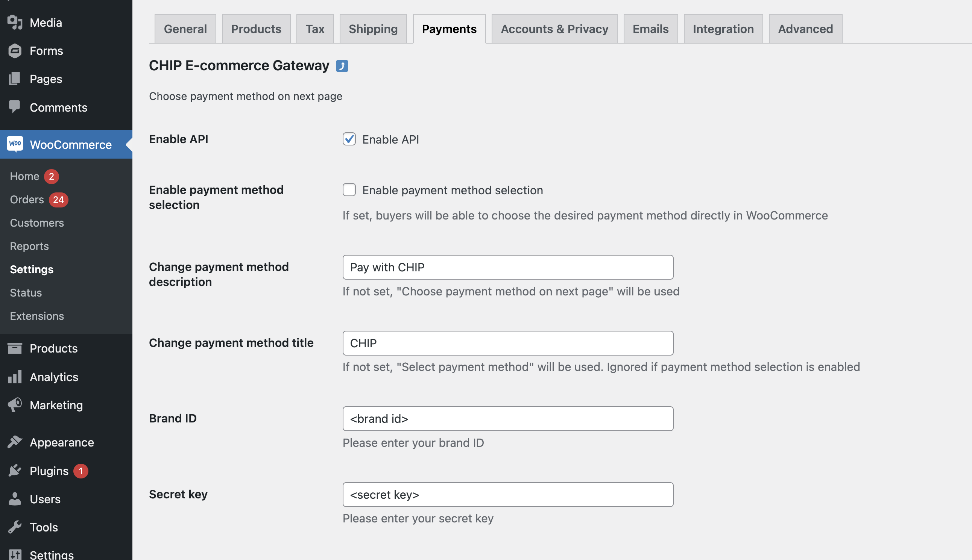
Task: Click the Marketing megaphone icon
Action: click(x=15, y=405)
